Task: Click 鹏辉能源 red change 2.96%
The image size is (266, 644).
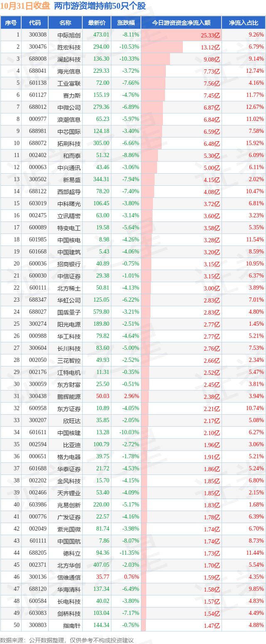Action: [132, 397]
